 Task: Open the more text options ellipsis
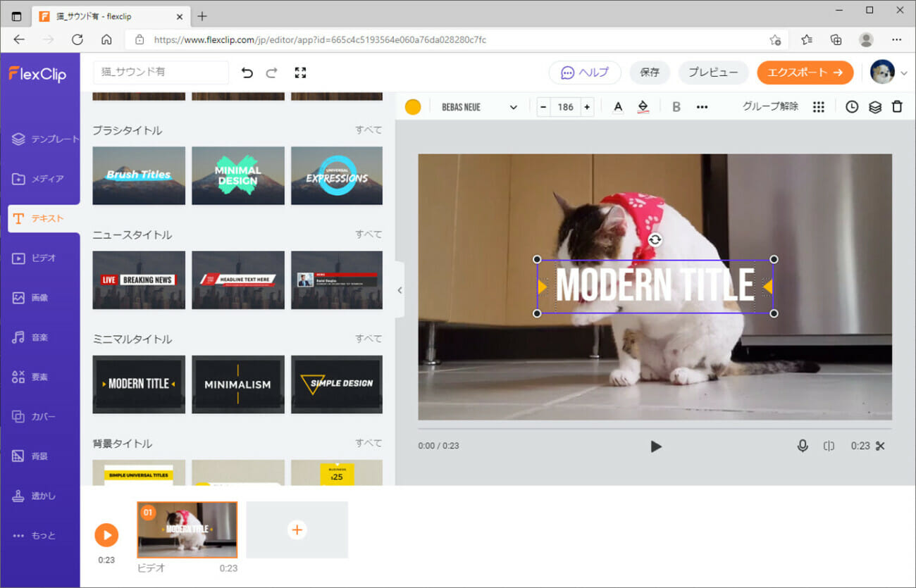[x=702, y=107]
